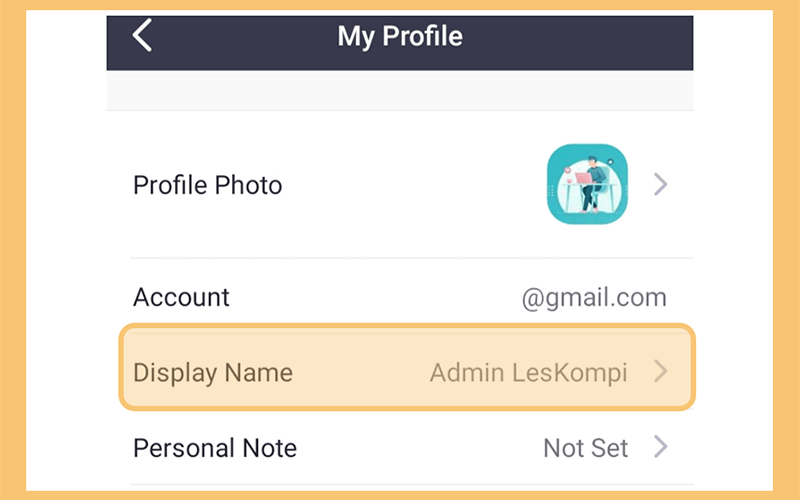
Task: Click the Account label
Action: (181, 297)
